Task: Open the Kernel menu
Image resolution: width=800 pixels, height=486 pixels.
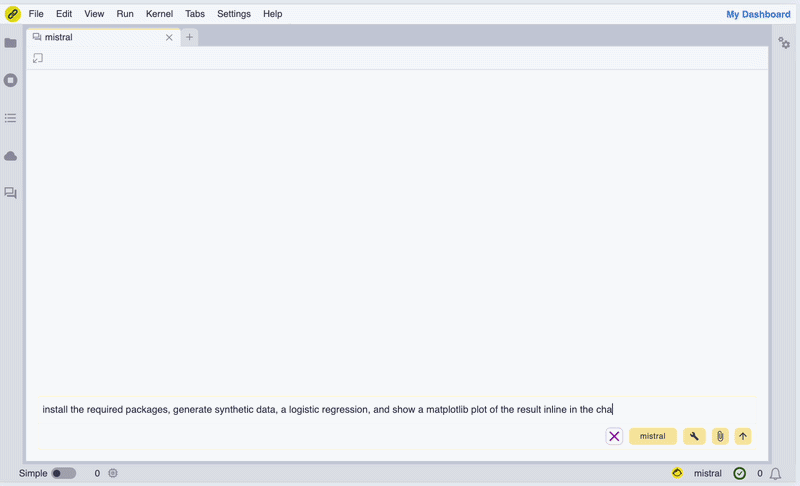Action: (159, 14)
